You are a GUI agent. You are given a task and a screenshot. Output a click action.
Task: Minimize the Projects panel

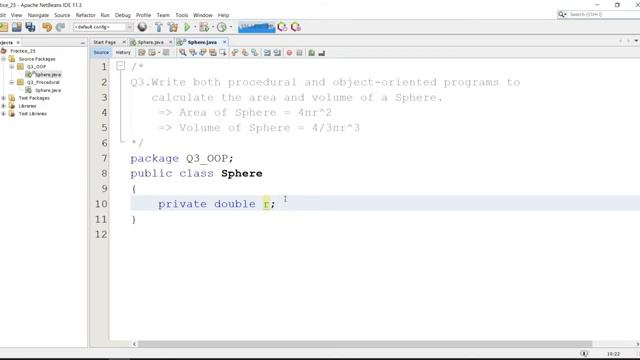click(82, 42)
